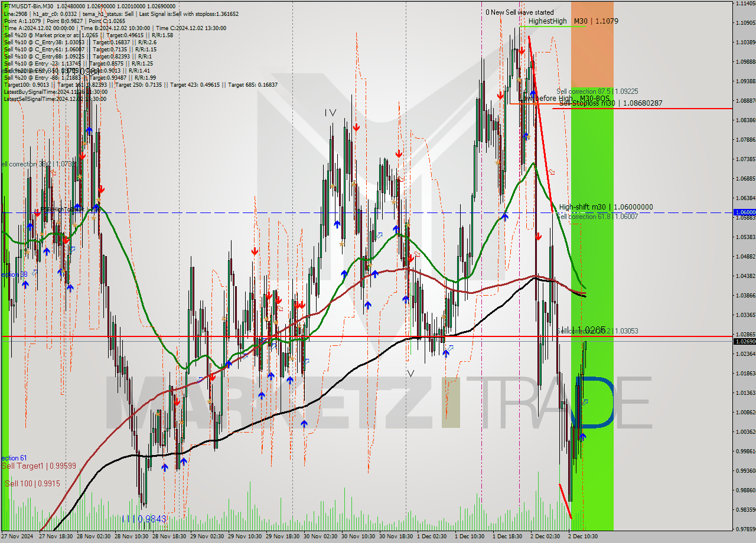Click the LatestBuySignalTime line

[56, 91]
